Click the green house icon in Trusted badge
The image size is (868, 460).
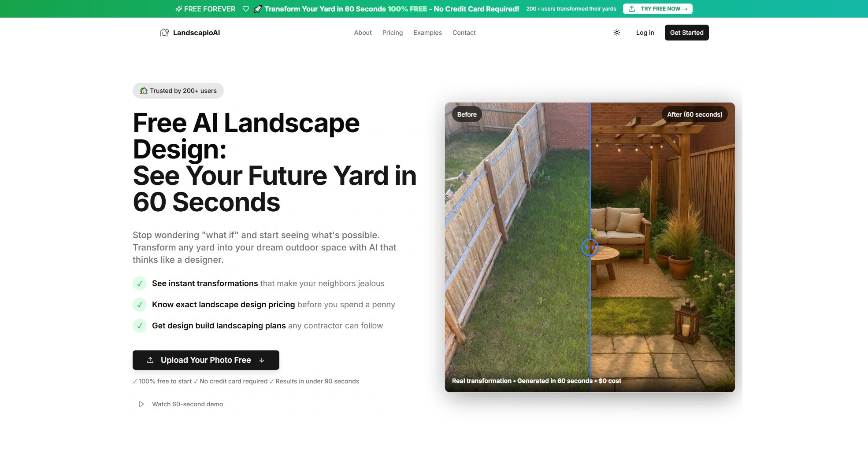(143, 91)
